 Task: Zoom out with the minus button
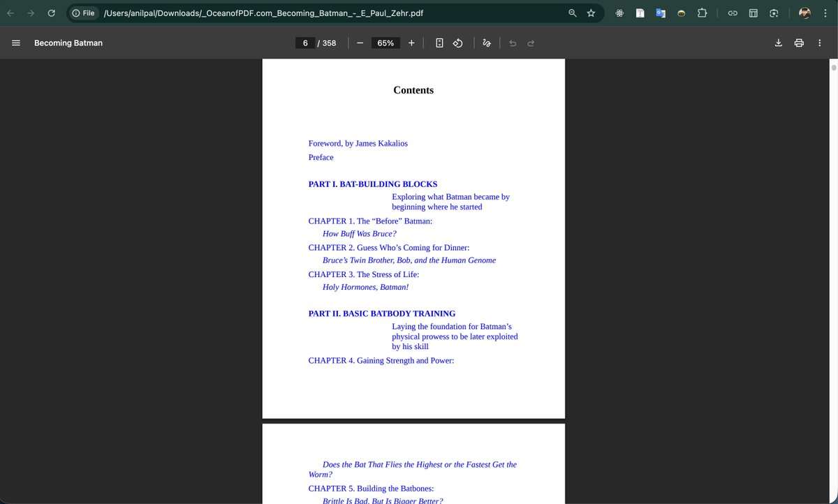360,43
